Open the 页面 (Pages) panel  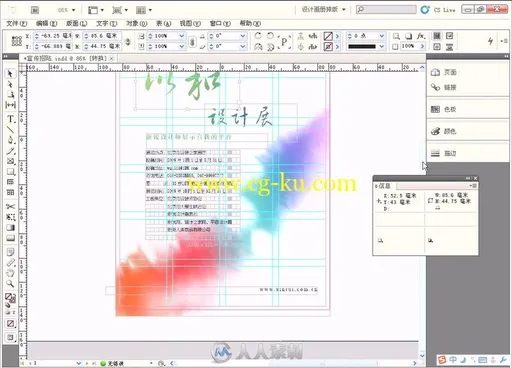pyautogui.click(x=444, y=72)
